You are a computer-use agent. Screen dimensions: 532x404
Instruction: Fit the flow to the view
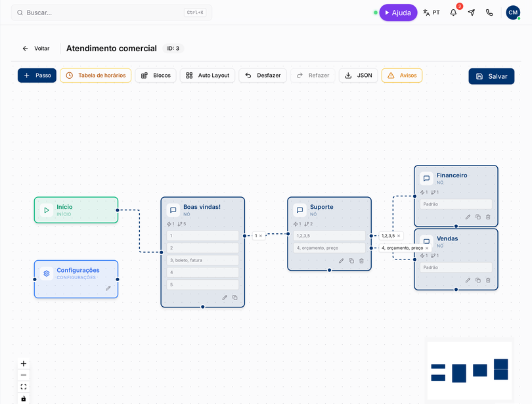coord(24,387)
